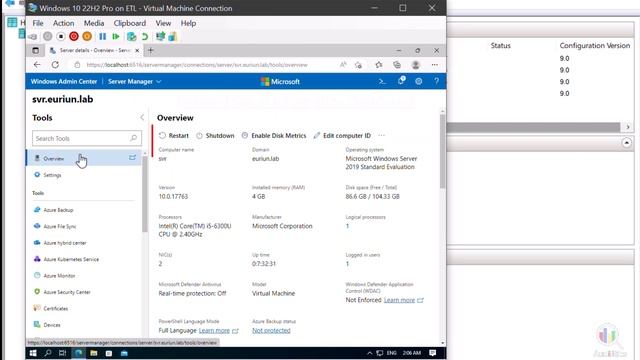Screen dimensions: 640x360
Task: Open the Overview more actions ellipsis
Action: tap(381, 136)
